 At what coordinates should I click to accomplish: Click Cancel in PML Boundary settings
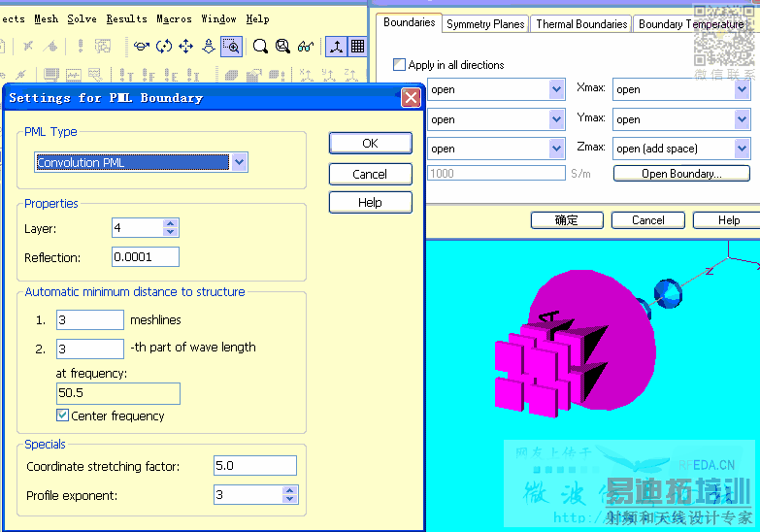(371, 174)
